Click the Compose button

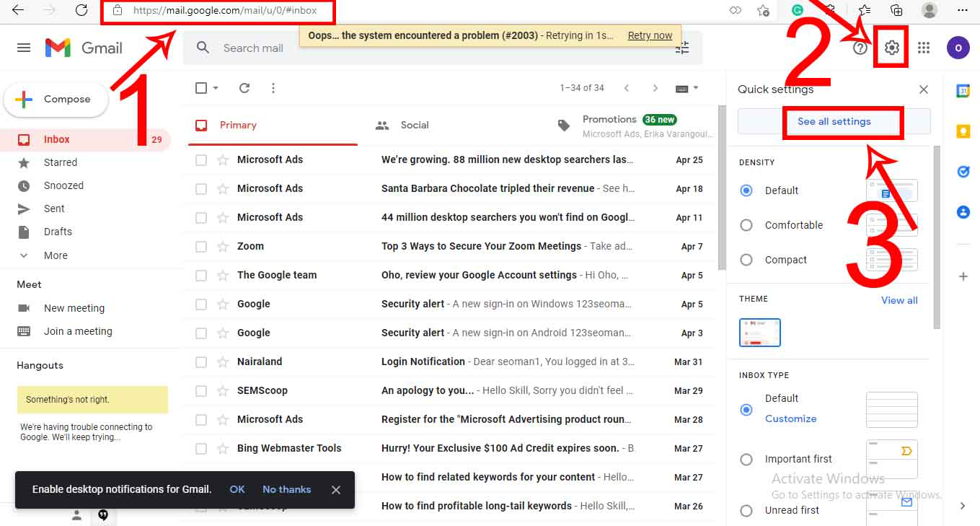[x=56, y=100]
